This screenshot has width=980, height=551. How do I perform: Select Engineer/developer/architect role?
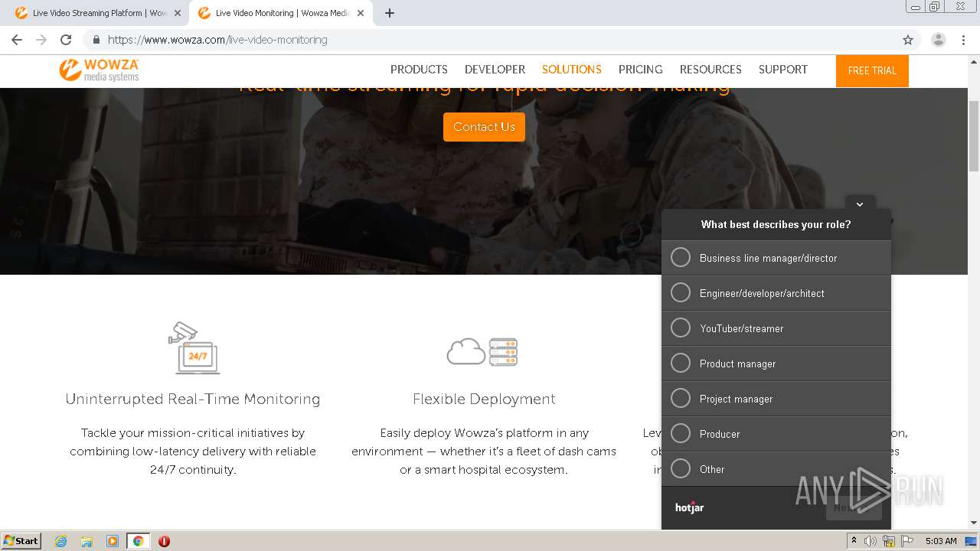click(776, 293)
